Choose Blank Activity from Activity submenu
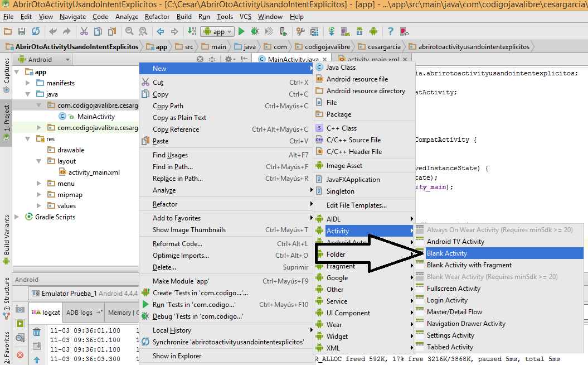 pos(499,253)
